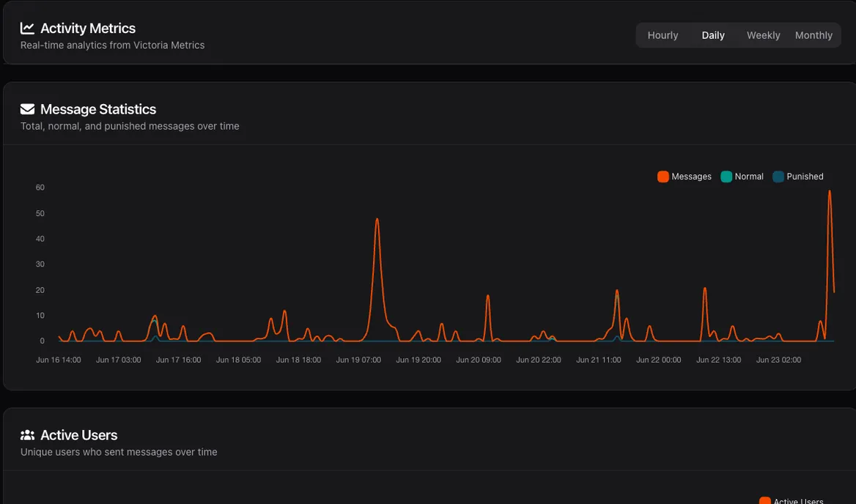Viewport: 856px width, 504px height.
Task: Click the Jun 23 02:00 axis label
Action: click(779, 360)
